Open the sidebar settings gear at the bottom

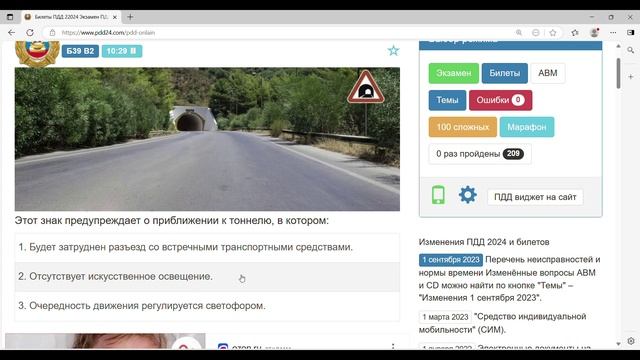631,341
